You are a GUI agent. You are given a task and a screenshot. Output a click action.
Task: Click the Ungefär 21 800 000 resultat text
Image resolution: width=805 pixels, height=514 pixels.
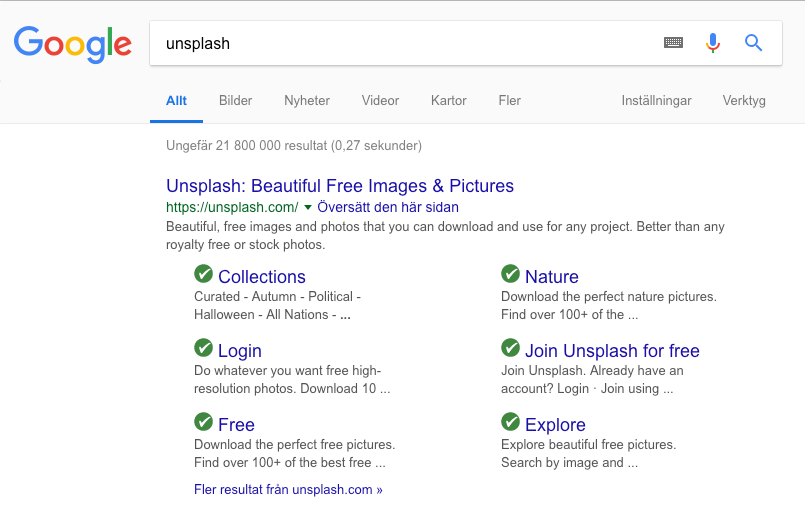[294, 146]
